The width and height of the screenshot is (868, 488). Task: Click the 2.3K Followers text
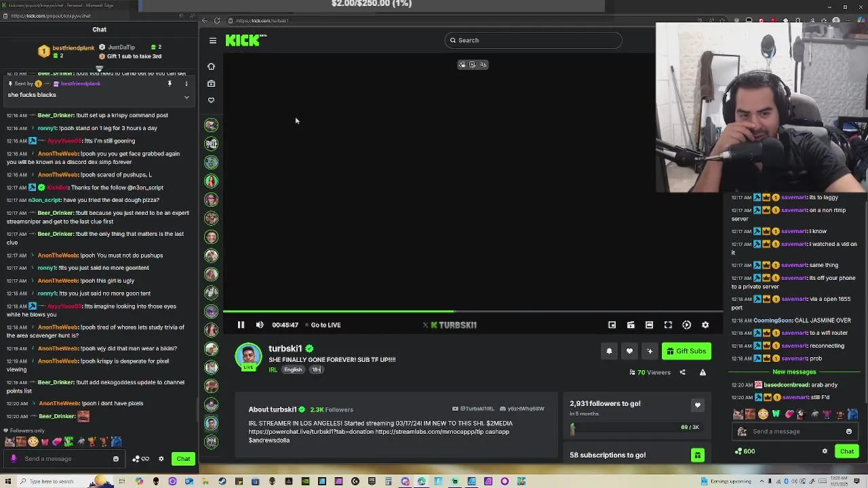point(332,409)
